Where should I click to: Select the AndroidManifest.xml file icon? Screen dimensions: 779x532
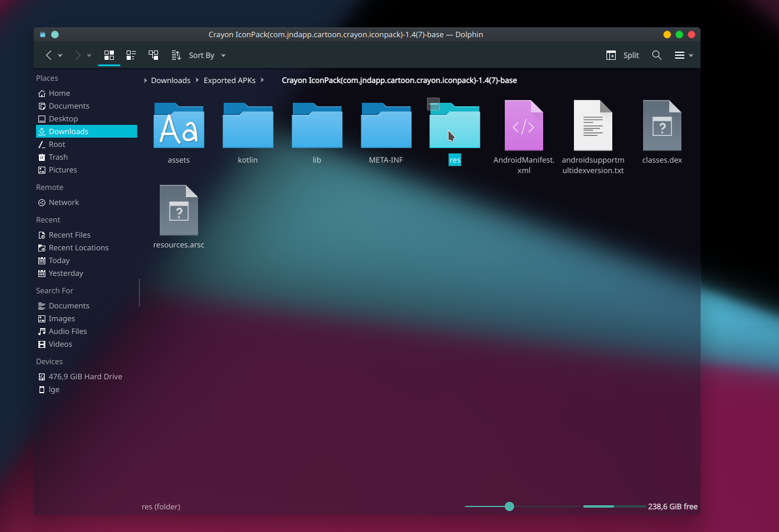point(524,125)
